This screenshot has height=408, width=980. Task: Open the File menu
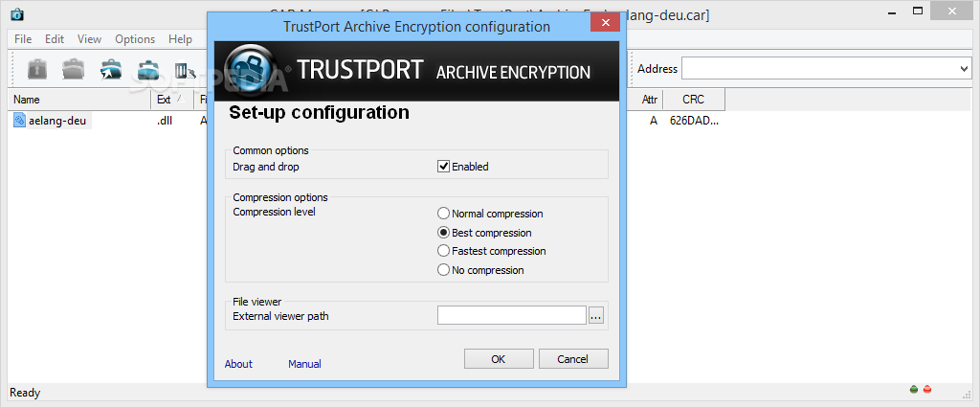point(23,39)
